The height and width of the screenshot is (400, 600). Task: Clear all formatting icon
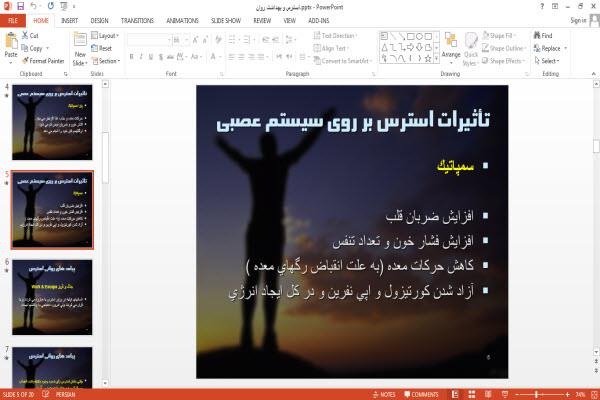tap(218, 40)
